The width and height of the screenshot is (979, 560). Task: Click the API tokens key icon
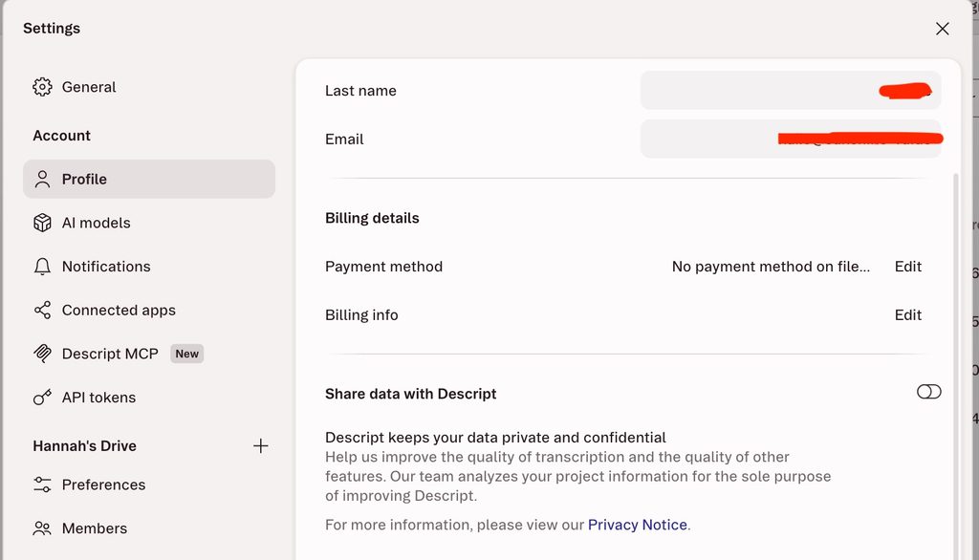coord(42,397)
